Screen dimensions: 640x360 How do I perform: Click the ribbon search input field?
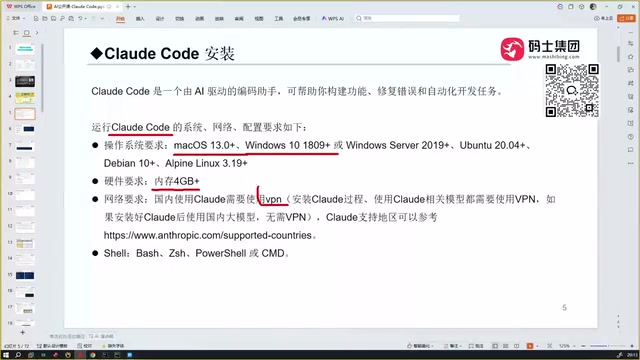tap(407, 18)
